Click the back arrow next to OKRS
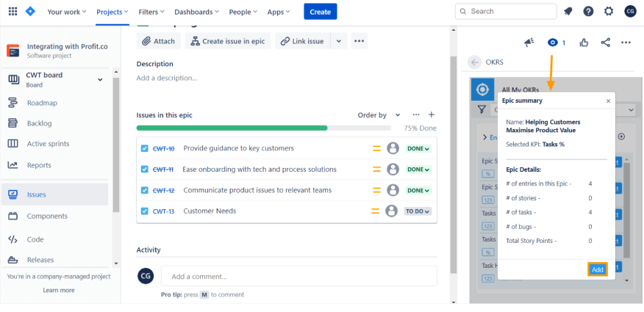 [475, 62]
